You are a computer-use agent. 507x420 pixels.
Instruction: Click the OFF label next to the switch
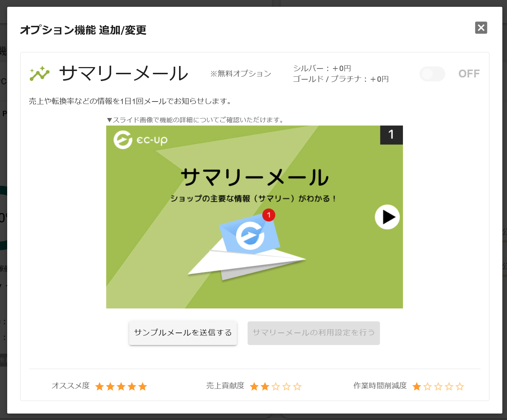(x=469, y=74)
